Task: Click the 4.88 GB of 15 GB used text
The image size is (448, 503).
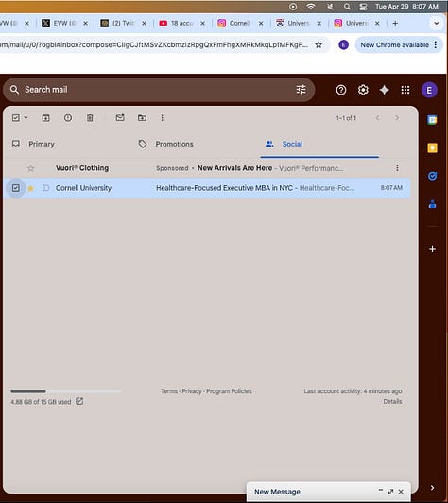Action: click(x=41, y=402)
